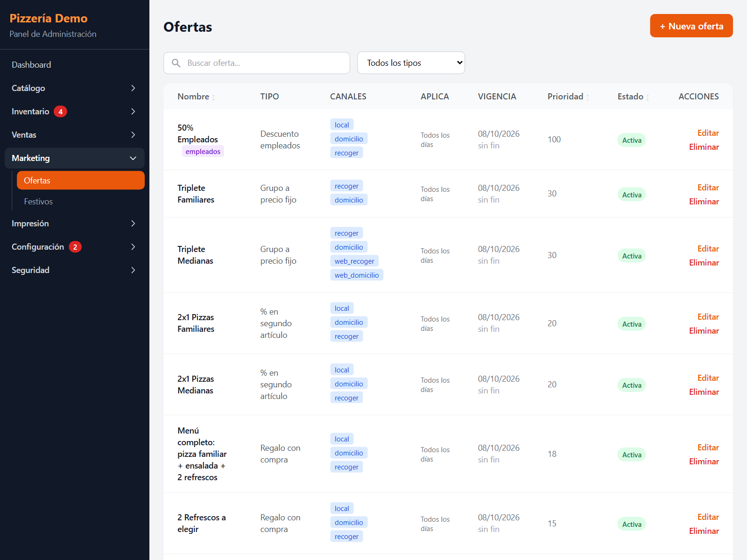747x560 pixels.
Task: Expand the Catálogo menu chevron
Action: (133, 88)
